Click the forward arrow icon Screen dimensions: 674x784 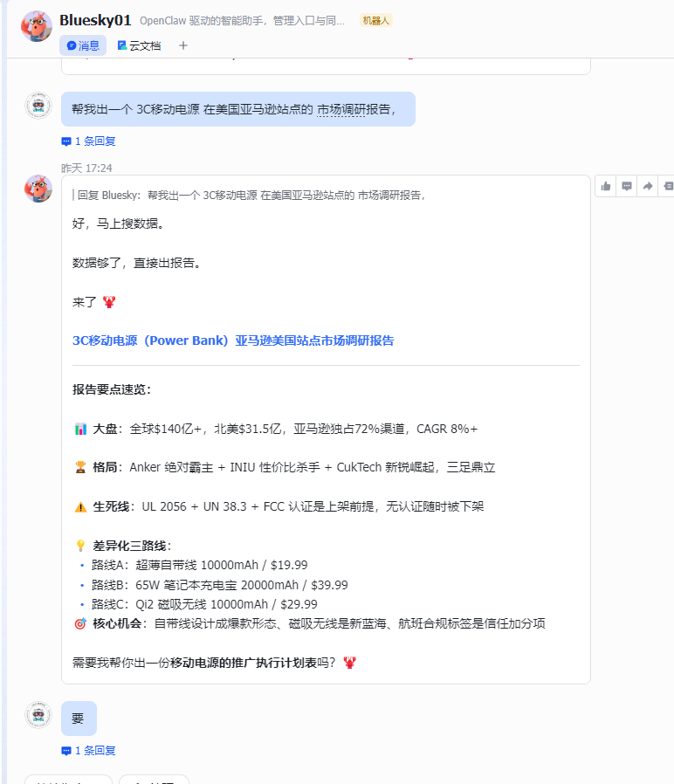pos(648,186)
